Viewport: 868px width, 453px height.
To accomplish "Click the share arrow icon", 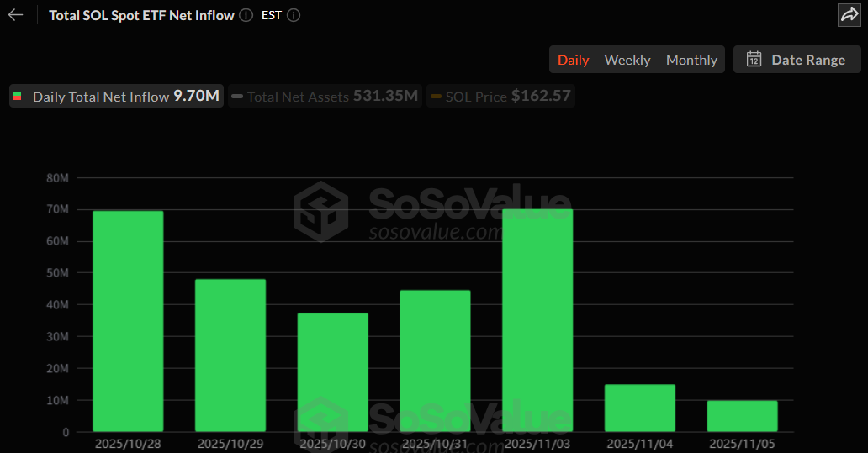I will tap(849, 14).
